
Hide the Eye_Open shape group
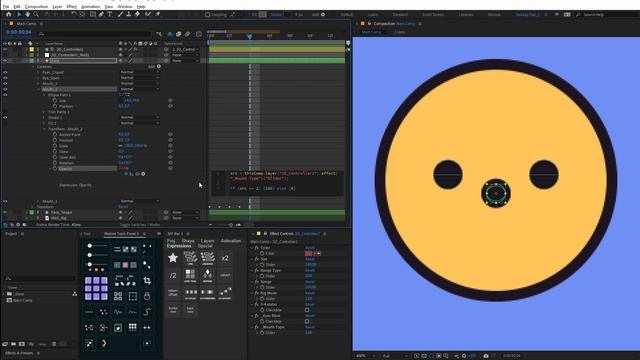(5, 78)
